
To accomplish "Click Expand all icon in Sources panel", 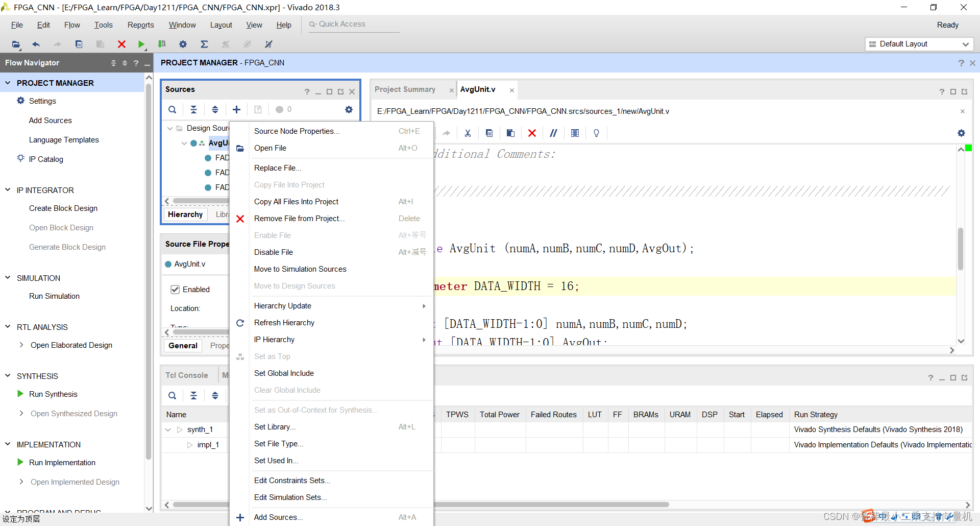I will [x=215, y=109].
